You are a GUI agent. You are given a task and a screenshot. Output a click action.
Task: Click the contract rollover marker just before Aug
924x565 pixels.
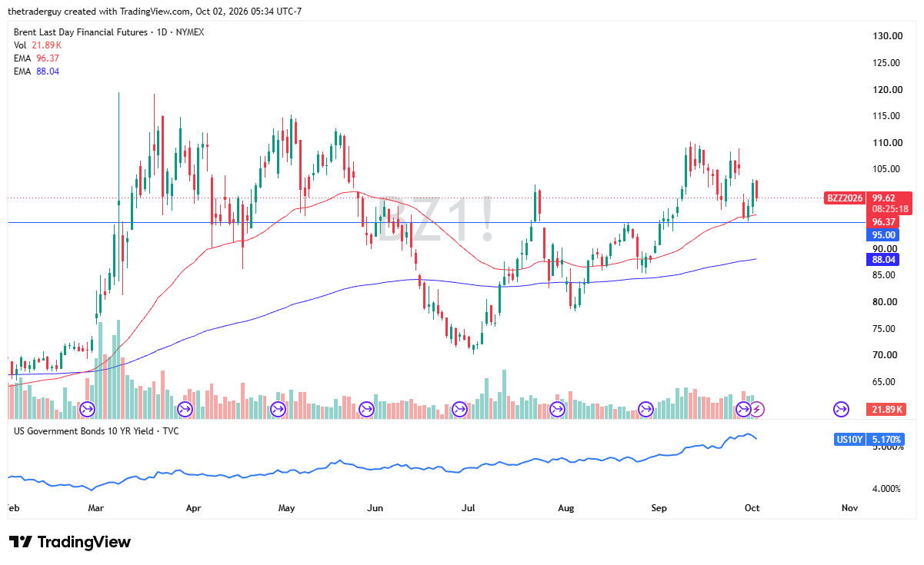558,409
